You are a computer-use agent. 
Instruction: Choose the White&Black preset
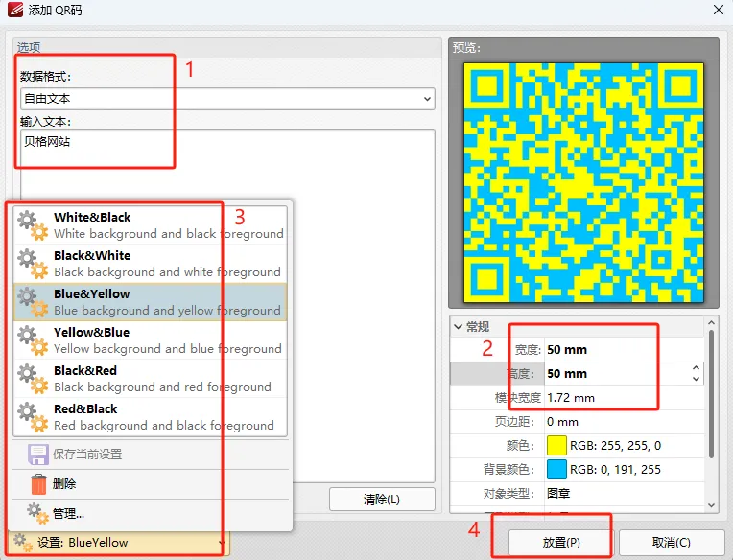pos(150,225)
